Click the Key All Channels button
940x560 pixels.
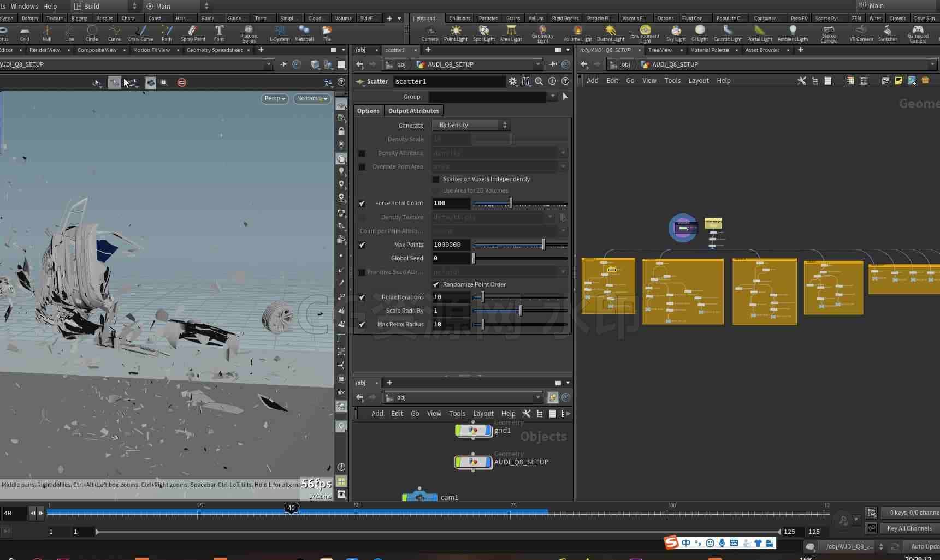[x=909, y=528]
